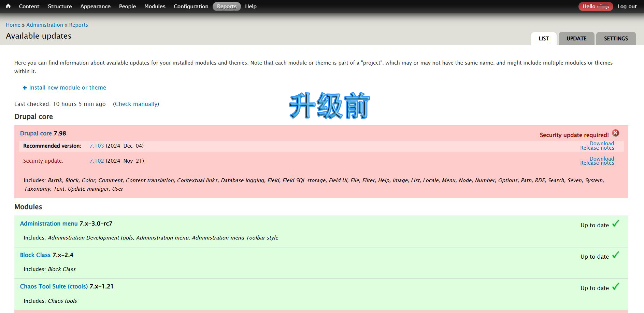View release notes for version 7.103
Viewport: 644px width, 313px height.
pos(597,148)
